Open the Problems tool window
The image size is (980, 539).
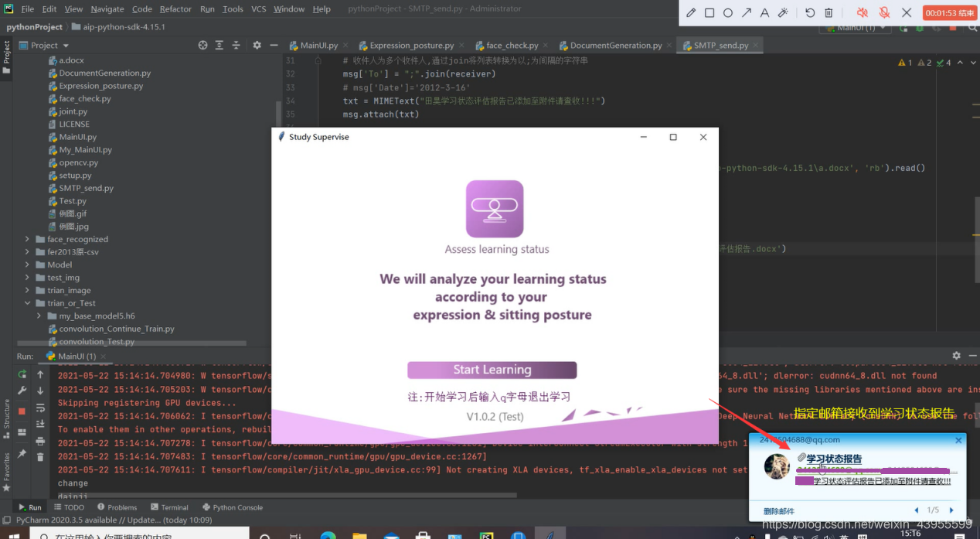(116, 507)
